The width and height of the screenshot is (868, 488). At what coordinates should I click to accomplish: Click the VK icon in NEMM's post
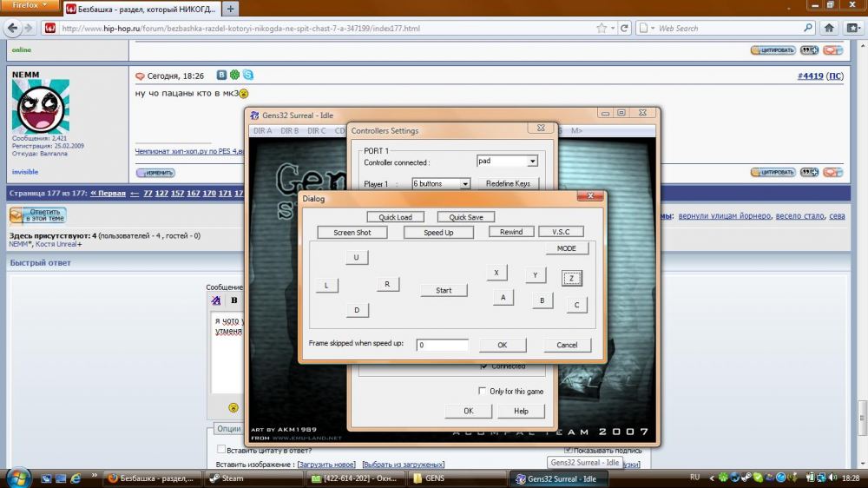tap(221, 75)
